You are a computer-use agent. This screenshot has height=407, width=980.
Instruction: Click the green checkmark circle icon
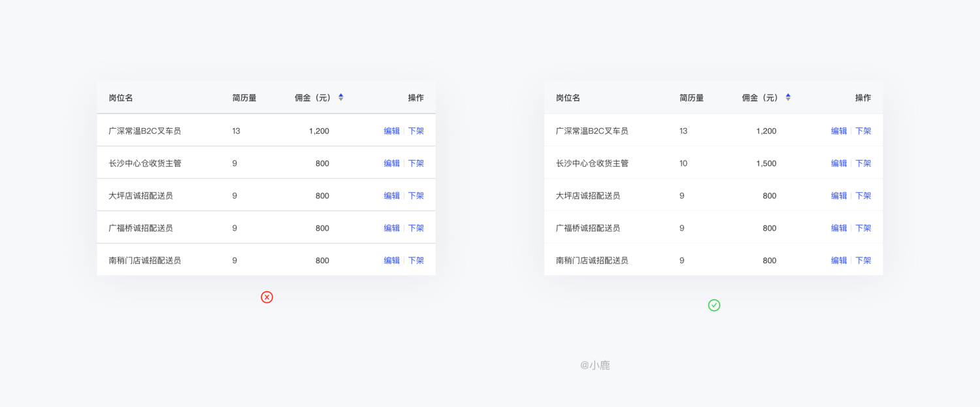point(714,305)
